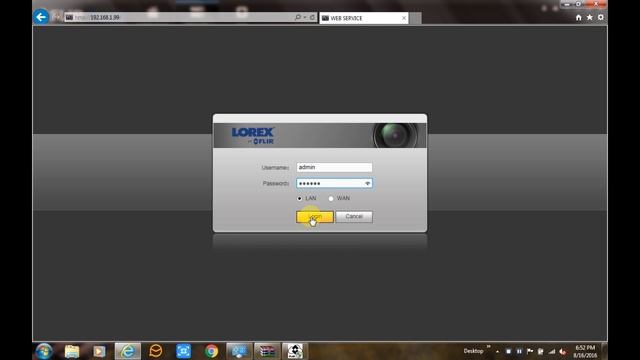Open the address bar autocomplete dropdown arrow
This screenshot has width=640, height=360.
tap(305, 18)
